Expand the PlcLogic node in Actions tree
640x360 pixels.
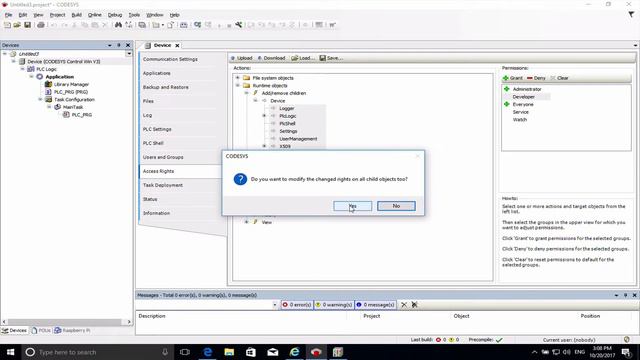pyautogui.click(x=264, y=116)
